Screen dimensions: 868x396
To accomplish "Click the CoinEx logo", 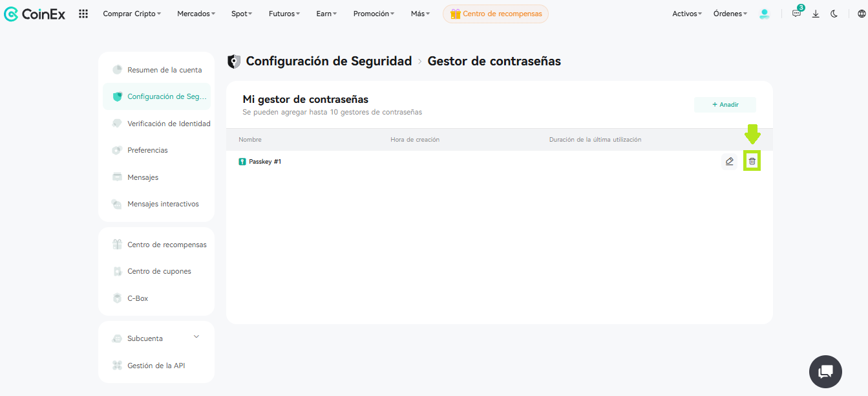I will pyautogui.click(x=35, y=14).
